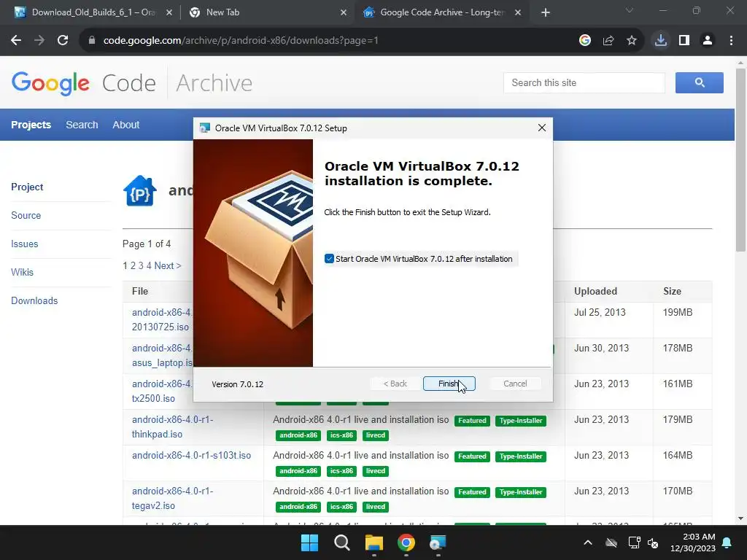Toggle Chrome side panel
Image resolution: width=747 pixels, height=560 pixels.
pos(684,41)
